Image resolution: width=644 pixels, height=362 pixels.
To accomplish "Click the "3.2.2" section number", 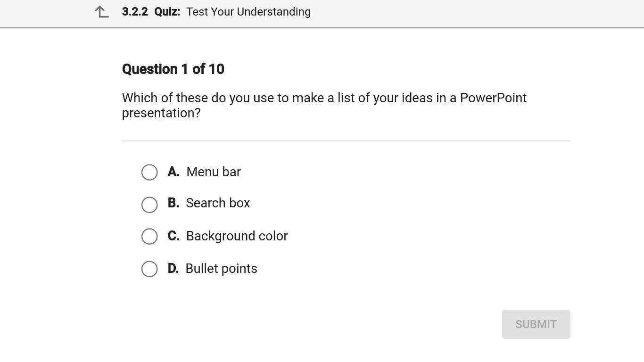I will [135, 12].
